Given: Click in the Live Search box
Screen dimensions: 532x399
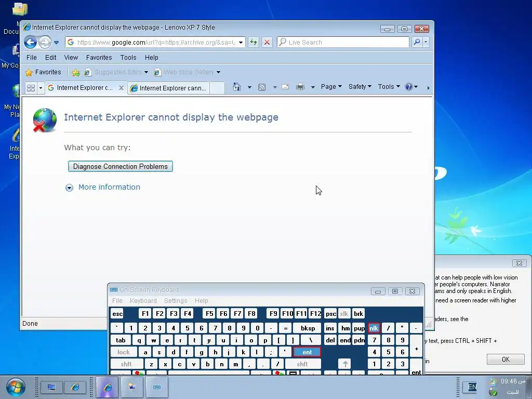Looking at the screenshot, I should (x=343, y=42).
